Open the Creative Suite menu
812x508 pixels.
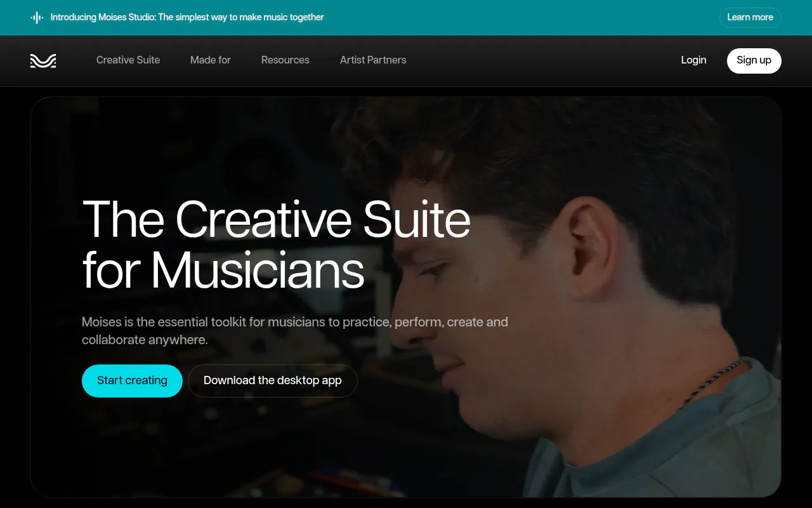tap(128, 60)
